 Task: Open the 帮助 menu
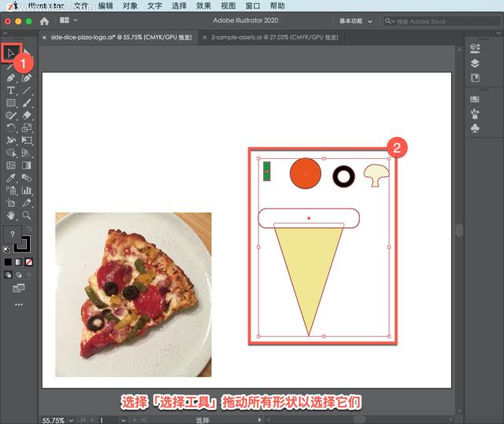pyautogui.click(x=277, y=6)
